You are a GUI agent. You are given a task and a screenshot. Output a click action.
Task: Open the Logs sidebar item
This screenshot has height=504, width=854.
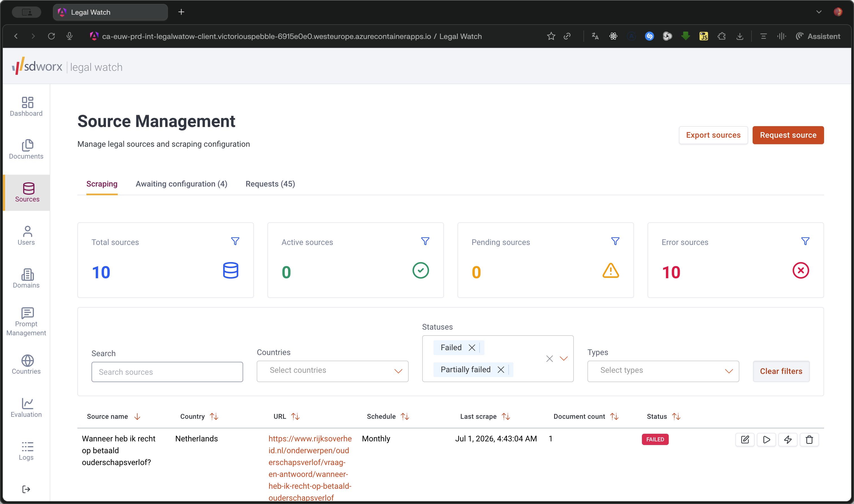(26, 451)
